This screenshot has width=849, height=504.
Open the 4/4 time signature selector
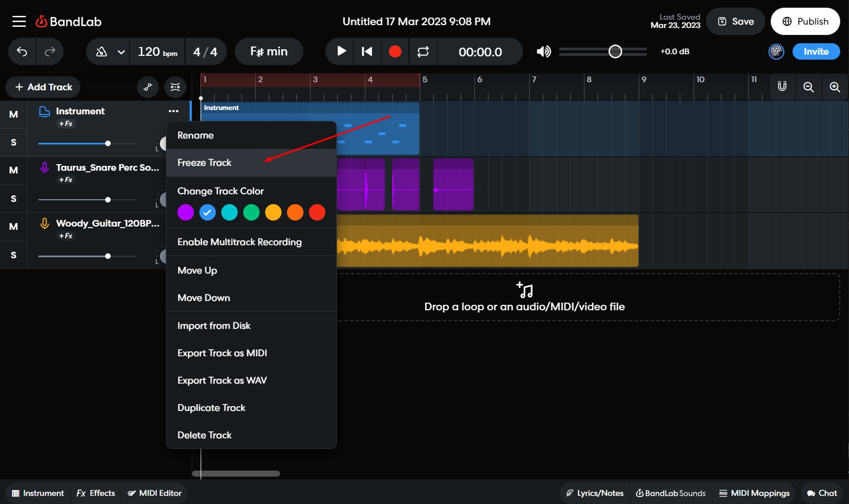point(206,51)
